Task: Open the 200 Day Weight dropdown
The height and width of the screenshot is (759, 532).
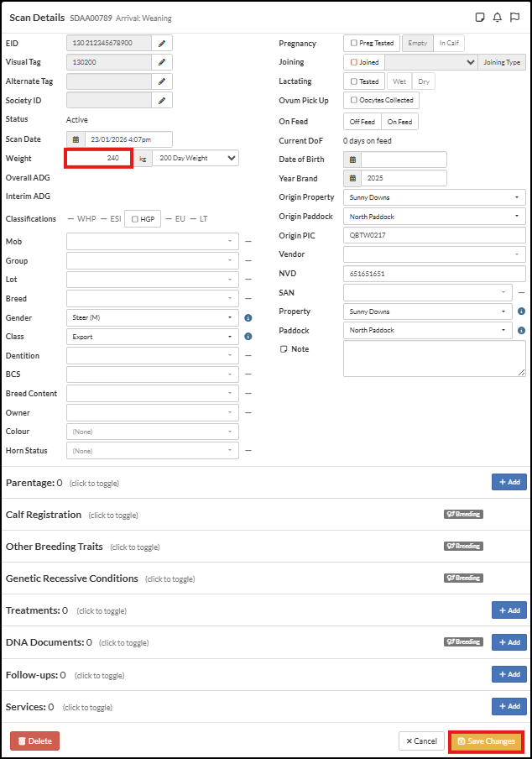Action: [x=196, y=158]
